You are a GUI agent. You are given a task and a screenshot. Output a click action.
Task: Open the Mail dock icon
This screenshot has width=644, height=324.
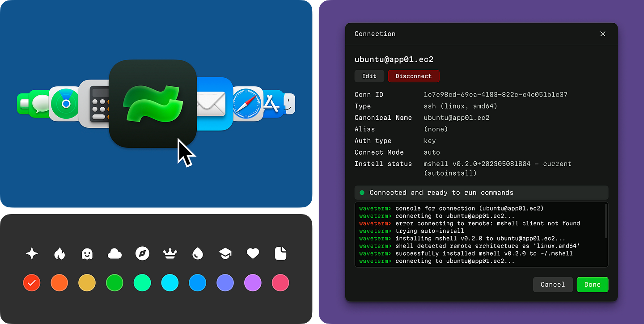pyautogui.click(x=215, y=104)
